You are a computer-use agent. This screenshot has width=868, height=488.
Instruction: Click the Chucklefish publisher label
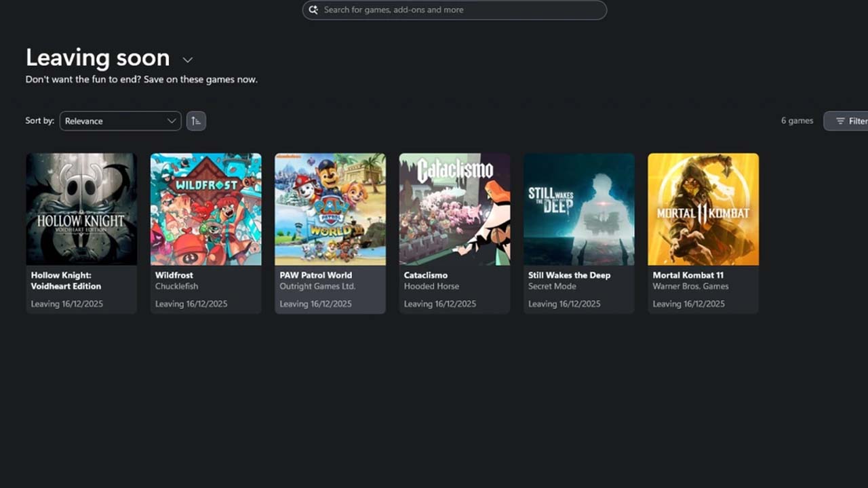point(176,286)
